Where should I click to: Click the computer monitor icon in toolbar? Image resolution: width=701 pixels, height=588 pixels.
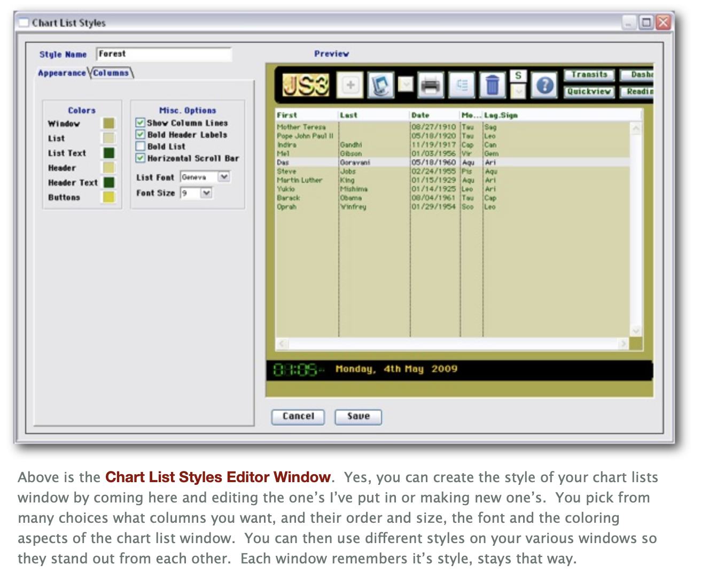(x=380, y=86)
